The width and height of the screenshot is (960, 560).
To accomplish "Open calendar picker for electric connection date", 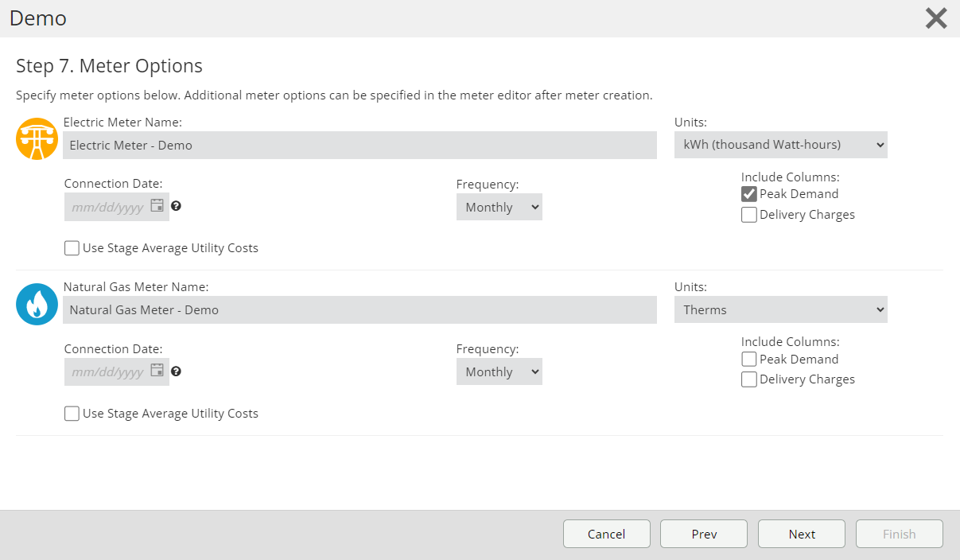I will point(157,206).
